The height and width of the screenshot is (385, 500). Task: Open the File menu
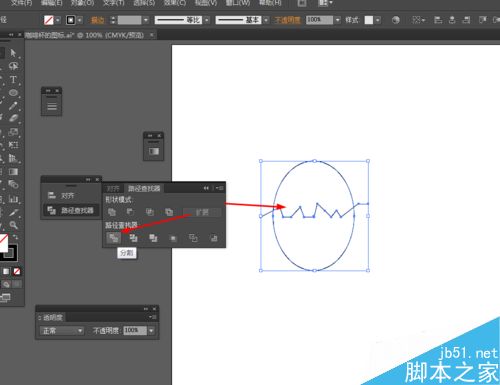pyautogui.click(x=22, y=3)
